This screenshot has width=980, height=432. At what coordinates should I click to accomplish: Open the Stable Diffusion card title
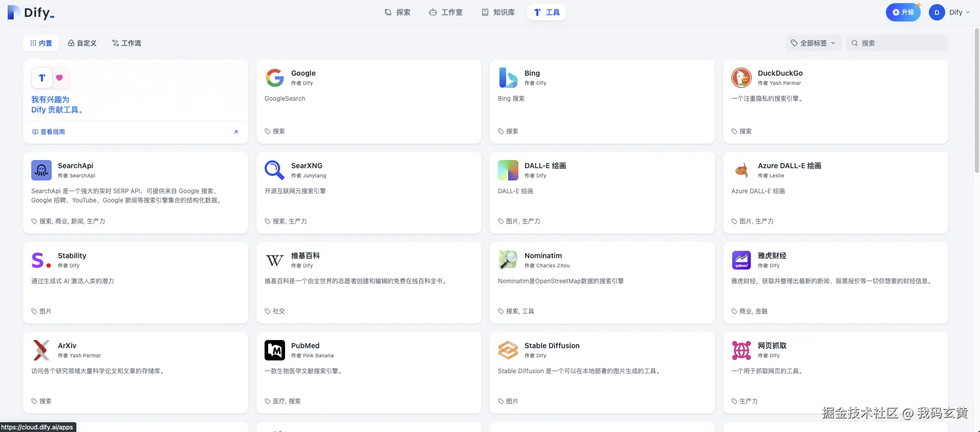(x=552, y=346)
